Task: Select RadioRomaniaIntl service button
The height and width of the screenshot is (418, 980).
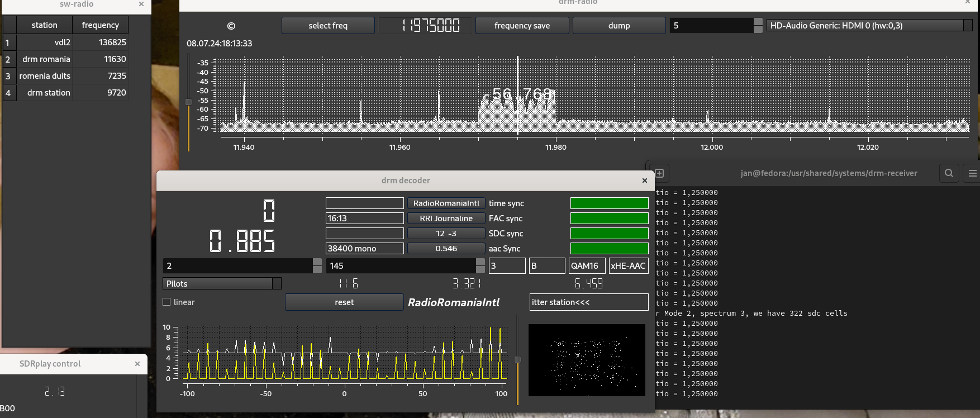Action: (446, 203)
